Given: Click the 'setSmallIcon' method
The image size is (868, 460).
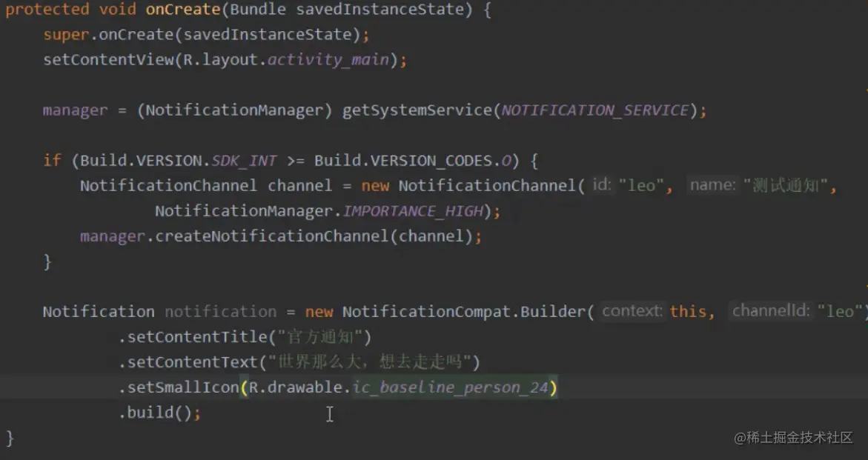Looking at the screenshot, I should 183,387.
